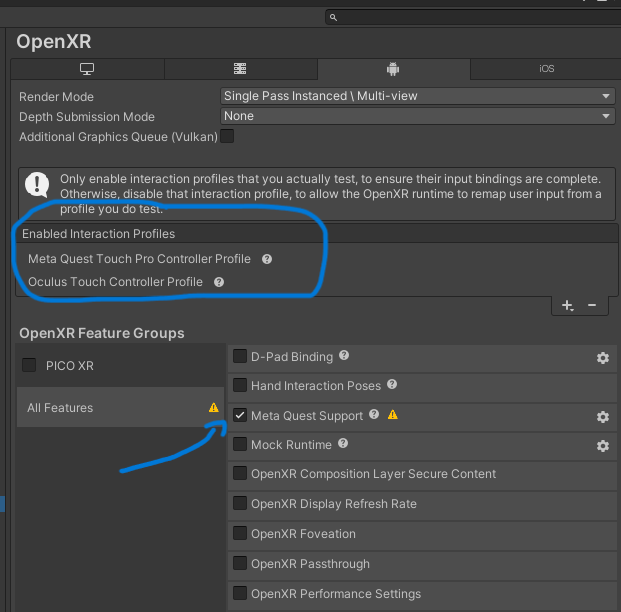Enable OpenXR Display Refresh Rate
This screenshot has width=621, height=612.
click(240, 503)
